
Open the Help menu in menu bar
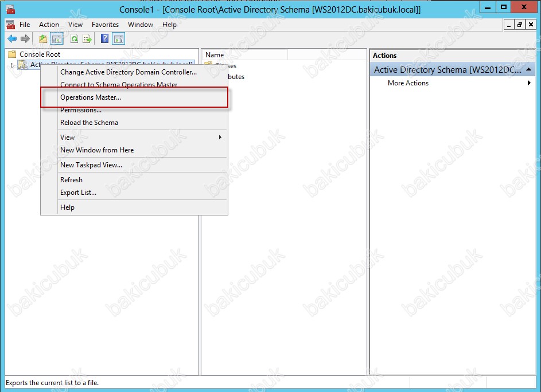coord(169,25)
